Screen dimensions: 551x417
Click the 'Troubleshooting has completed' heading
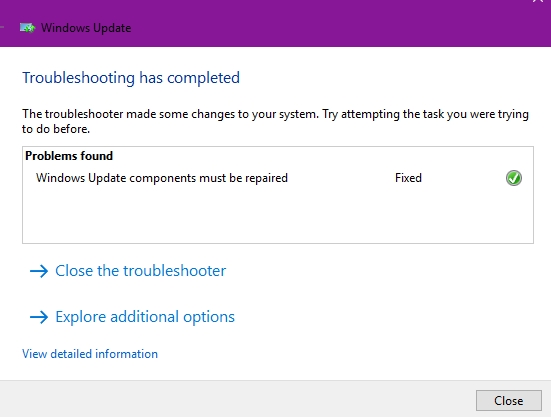(131, 78)
